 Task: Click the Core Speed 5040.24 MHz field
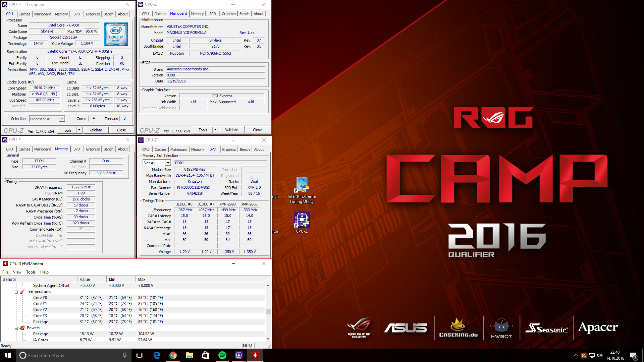pos(45,88)
